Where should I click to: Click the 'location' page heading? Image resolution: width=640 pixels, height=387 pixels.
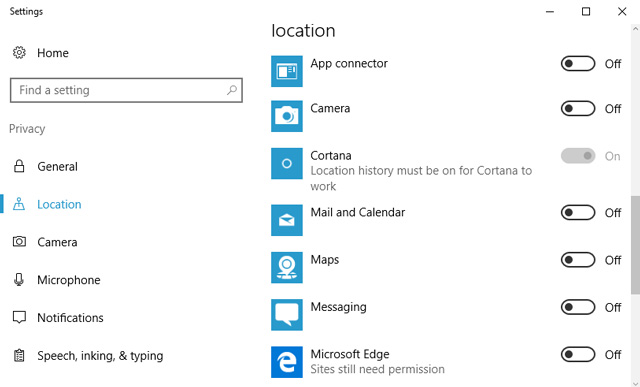[303, 31]
